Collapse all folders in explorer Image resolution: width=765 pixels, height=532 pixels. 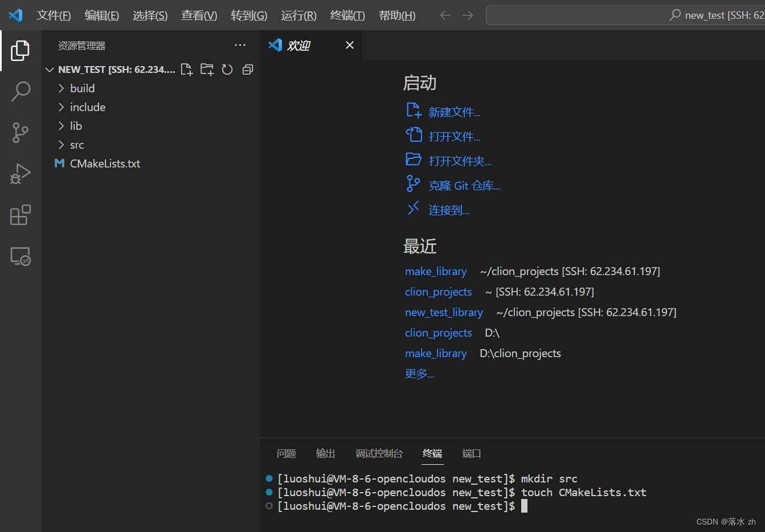coord(248,69)
